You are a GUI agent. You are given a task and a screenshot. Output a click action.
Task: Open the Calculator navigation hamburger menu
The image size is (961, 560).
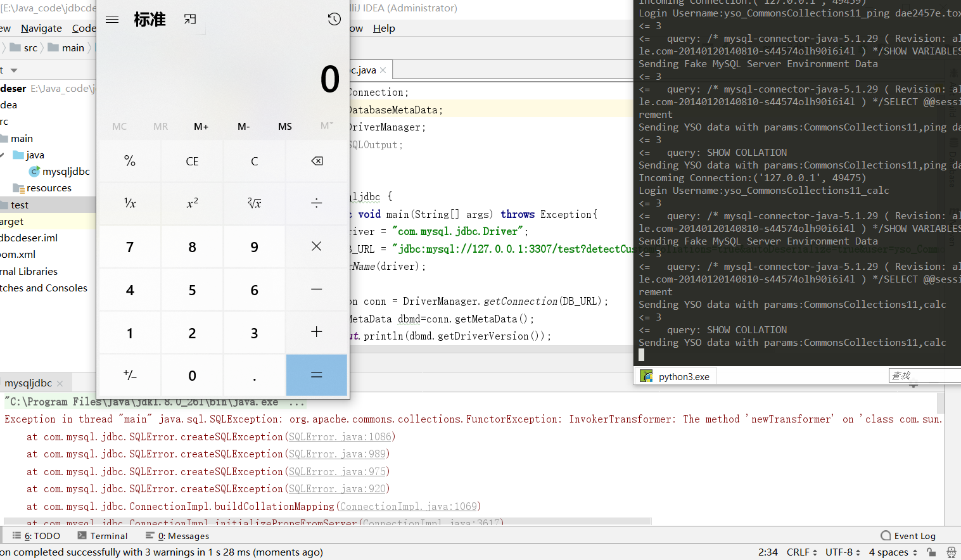pos(112,19)
